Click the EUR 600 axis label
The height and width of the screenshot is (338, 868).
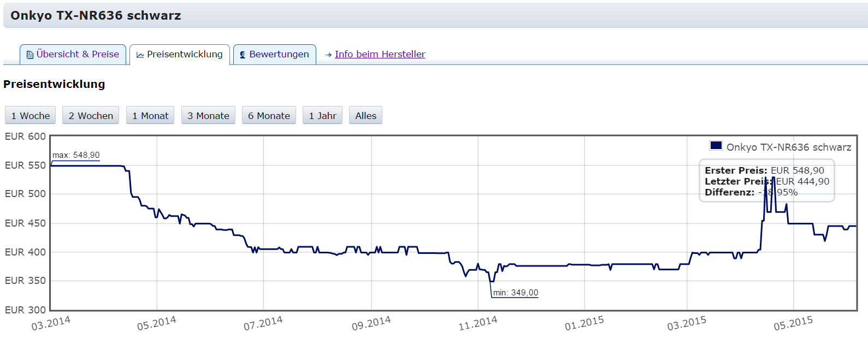point(25,137)
